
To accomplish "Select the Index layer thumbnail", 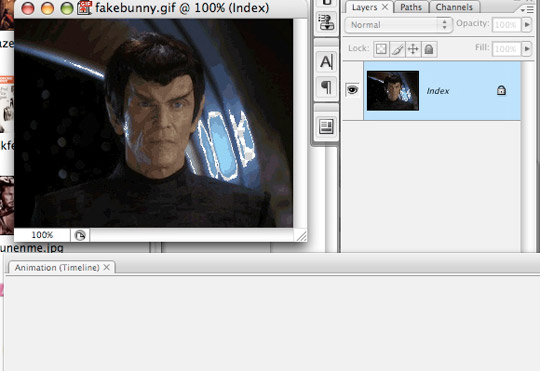I will [393, 91].
